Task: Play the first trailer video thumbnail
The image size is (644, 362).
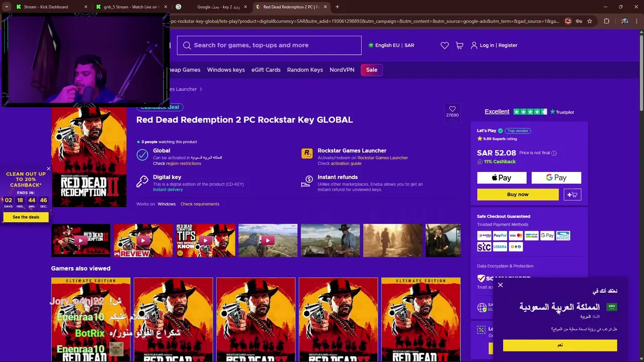Action: (80, 240)
